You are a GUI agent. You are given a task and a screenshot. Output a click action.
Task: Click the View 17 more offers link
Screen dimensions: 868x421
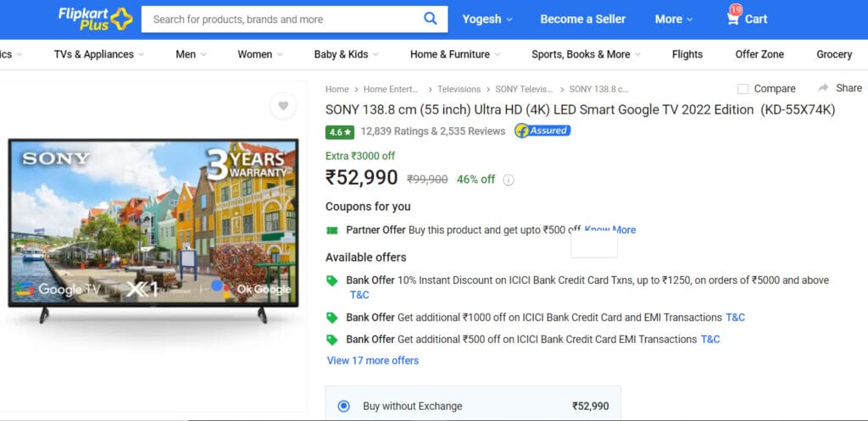(x=373, y=361)
